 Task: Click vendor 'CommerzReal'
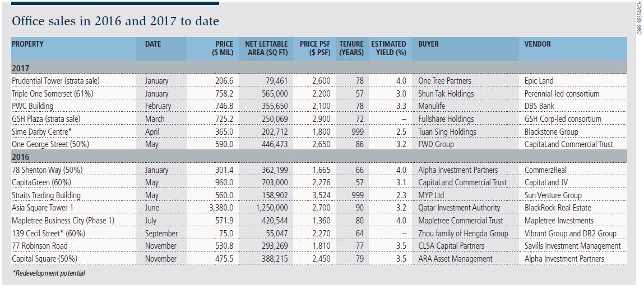pos(545,170)
